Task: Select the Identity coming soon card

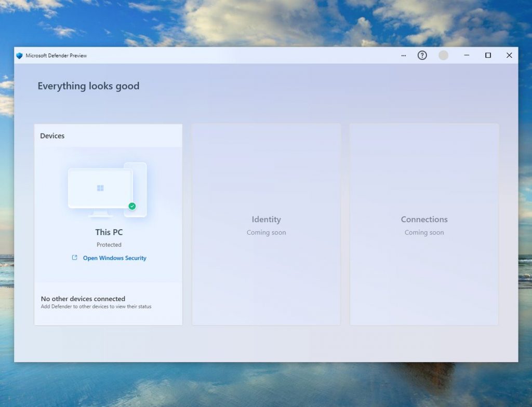Action: click(266, 225)
